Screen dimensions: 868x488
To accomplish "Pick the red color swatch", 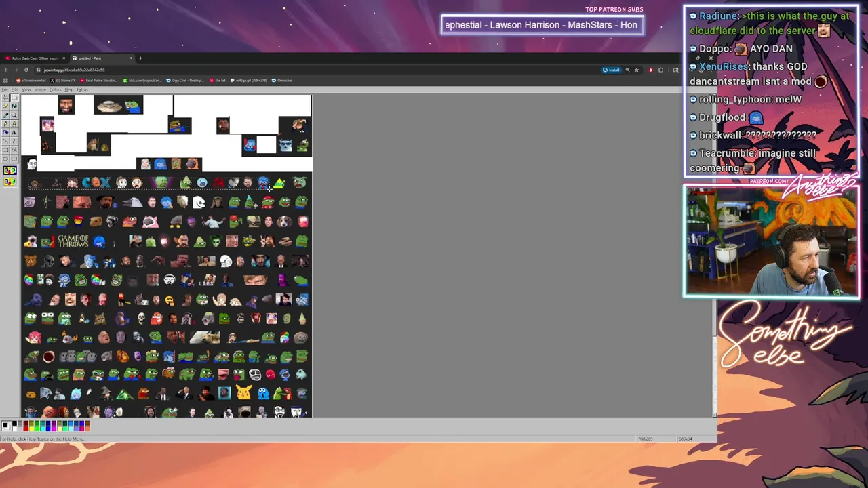I will pos(26,429).
